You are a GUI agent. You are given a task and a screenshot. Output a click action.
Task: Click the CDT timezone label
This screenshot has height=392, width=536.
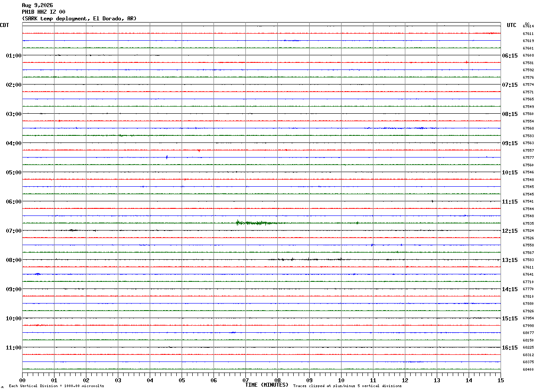click(x=4, y=25)
